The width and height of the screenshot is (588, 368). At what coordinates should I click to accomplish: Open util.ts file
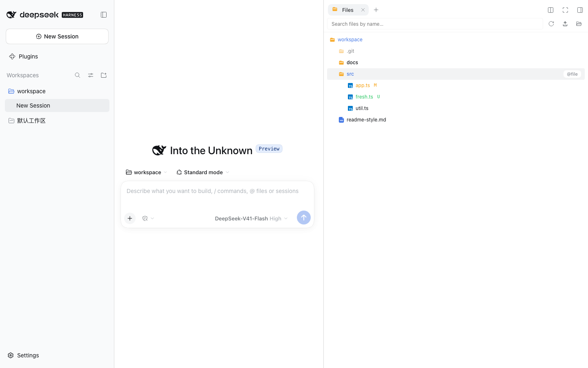pos(456,108)
